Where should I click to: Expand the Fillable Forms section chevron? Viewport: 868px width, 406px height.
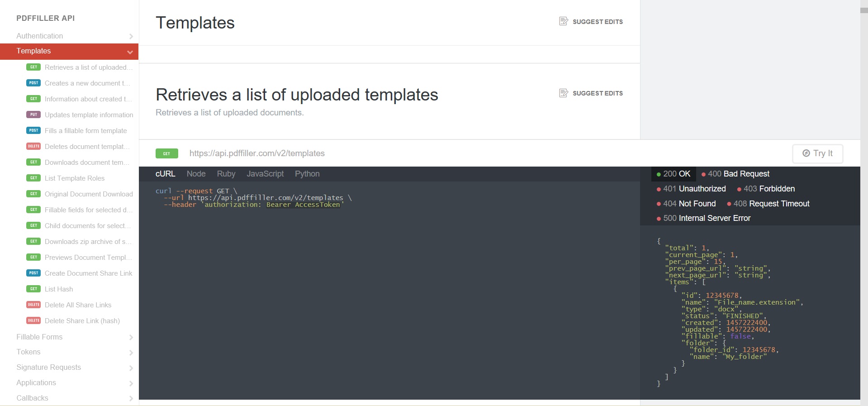131,337
